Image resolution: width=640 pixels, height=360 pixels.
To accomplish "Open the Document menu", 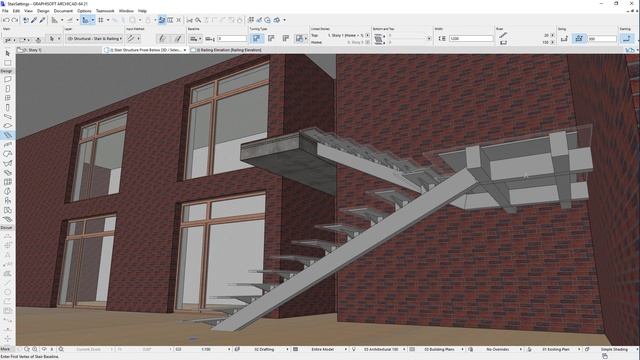I will [63, 11].
